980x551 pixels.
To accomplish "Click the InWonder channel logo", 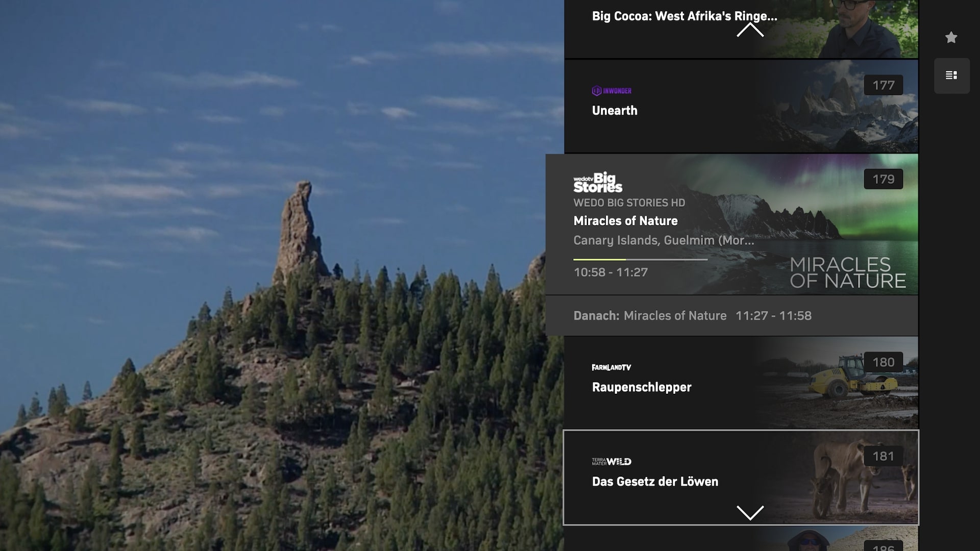I will click(x=611, y=91).
